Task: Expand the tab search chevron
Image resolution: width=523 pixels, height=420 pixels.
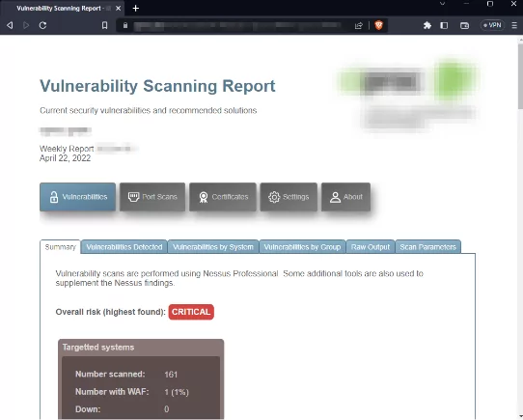Action: [x=443, y=4]
